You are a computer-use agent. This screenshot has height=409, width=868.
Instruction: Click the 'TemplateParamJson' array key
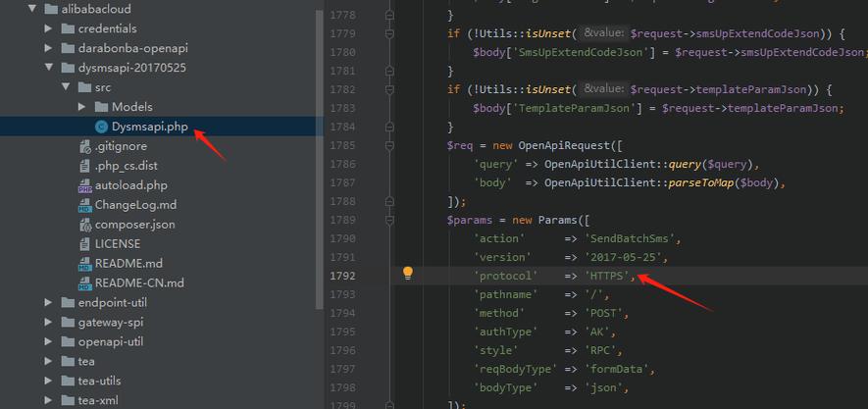coord(574,109)
